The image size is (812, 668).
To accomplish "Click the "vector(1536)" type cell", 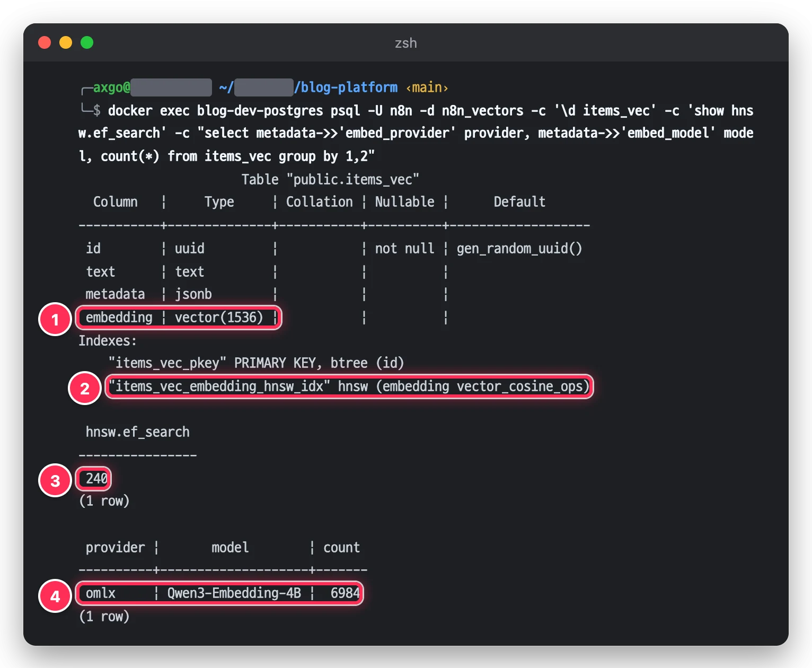I will pos(219,318).
